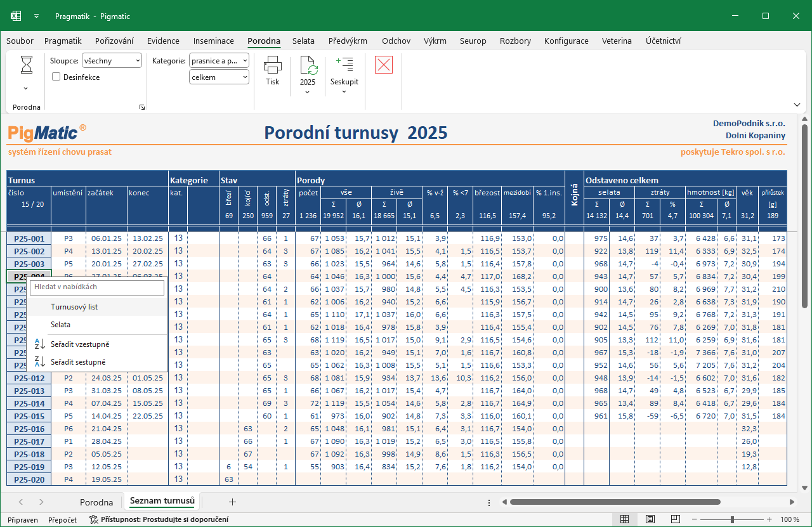The height and width of the screenshot is (527, 812).
Task: Open the 2025 year refresh icon
Action: [x=308, y=66]
